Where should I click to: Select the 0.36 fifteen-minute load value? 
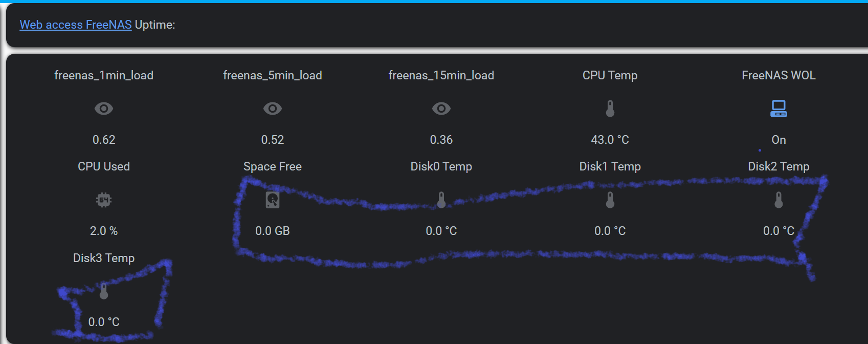coord(441,139)
